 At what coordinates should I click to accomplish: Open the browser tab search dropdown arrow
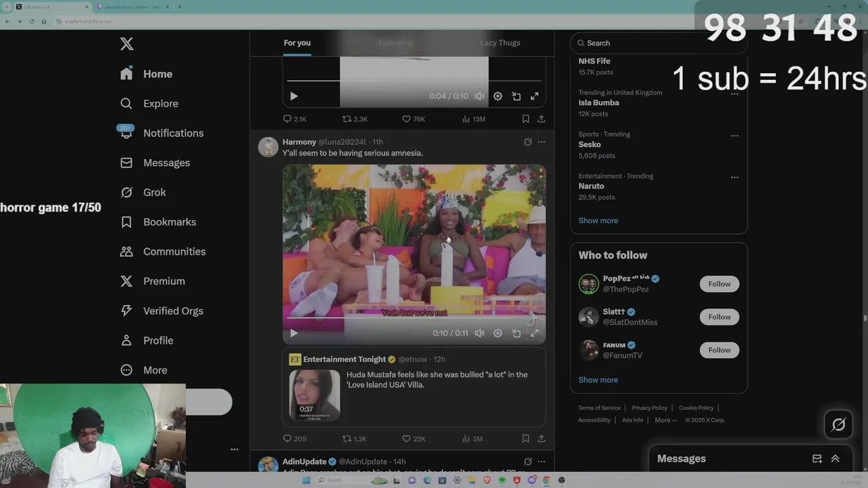click(7, 7)
